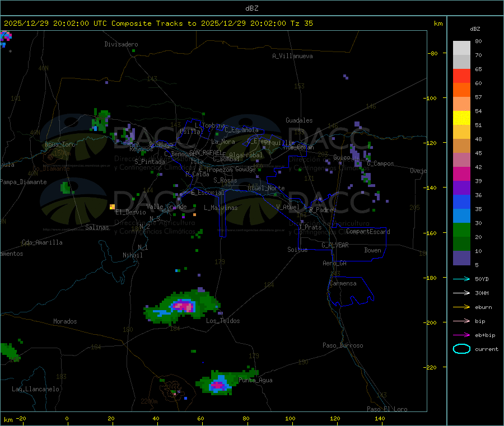Viewport: 504px width, 426px height.
Task: Click the magenta eb+bip arrow in legend
Action: pyautogui.click(x=461, y=335)
